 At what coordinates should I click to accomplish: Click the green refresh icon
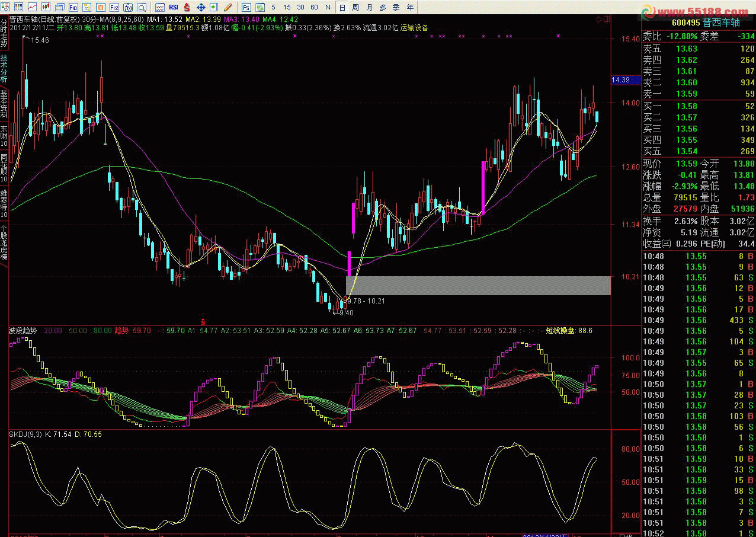tap(260, 7)
